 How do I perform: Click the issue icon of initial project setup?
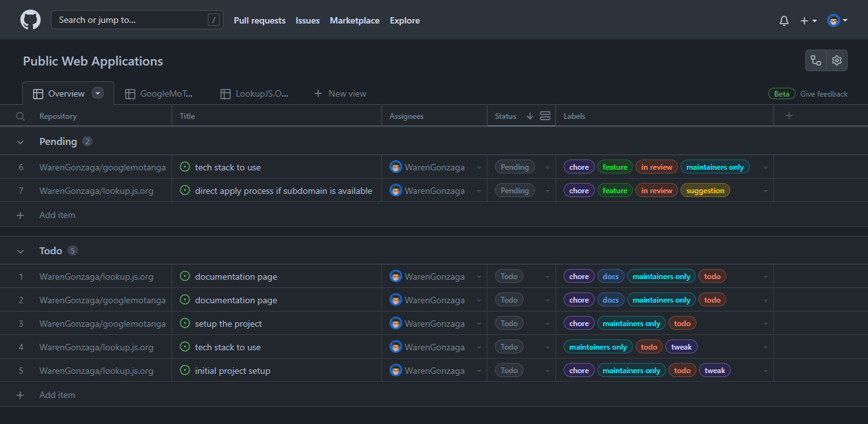pyautogui.click(x=185, y=370)
